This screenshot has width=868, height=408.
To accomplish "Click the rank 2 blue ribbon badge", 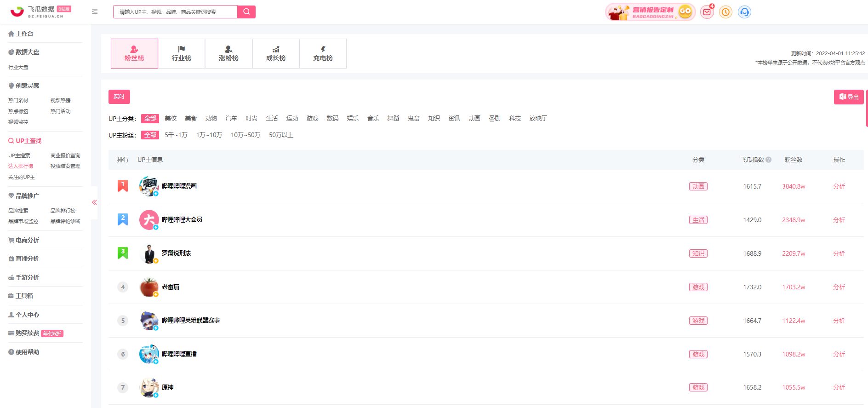I will tap(123, 219).
